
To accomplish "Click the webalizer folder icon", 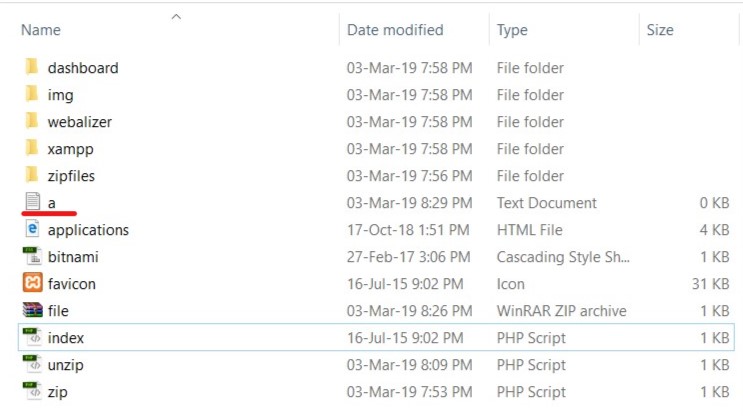I will (x=31, y=122).
